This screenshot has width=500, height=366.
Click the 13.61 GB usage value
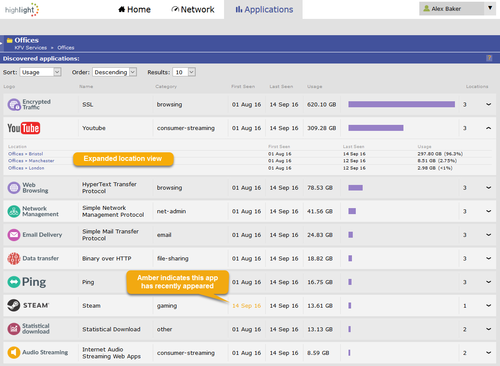point(320,306)
